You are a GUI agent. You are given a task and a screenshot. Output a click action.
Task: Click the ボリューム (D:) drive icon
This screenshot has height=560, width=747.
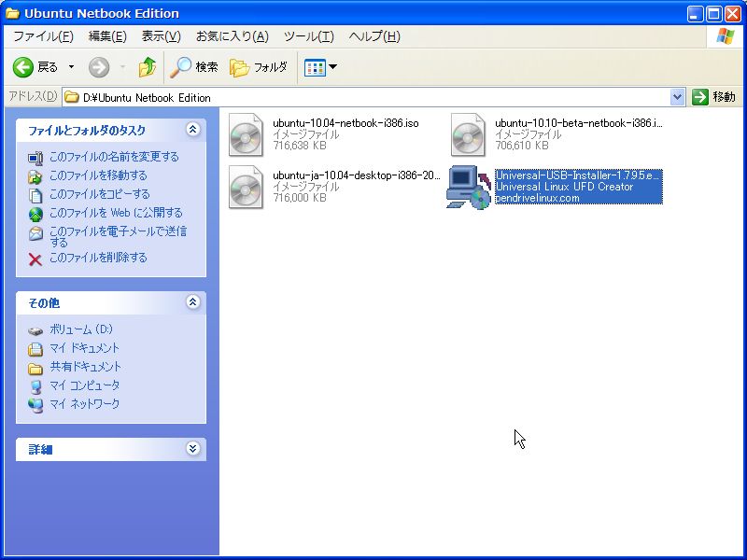35,330
